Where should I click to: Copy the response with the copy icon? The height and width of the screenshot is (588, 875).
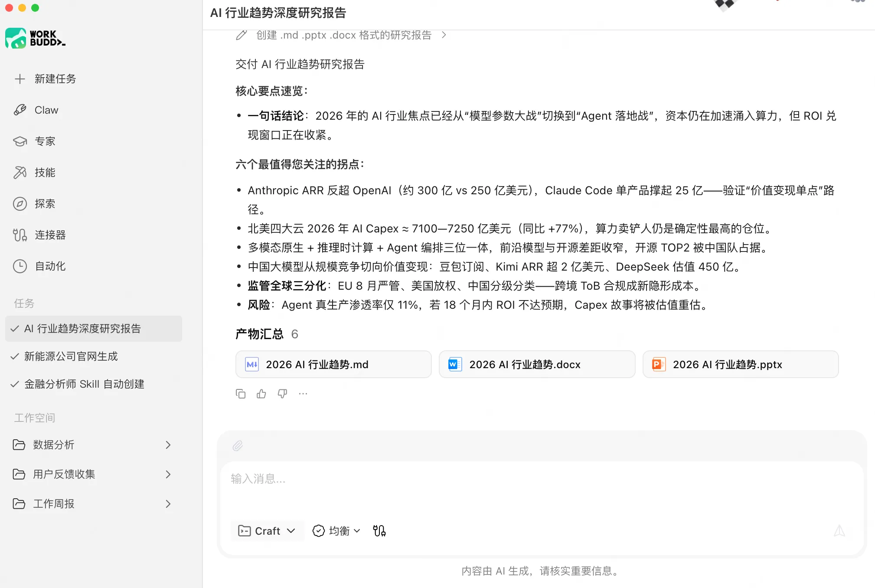coord(241,394)
